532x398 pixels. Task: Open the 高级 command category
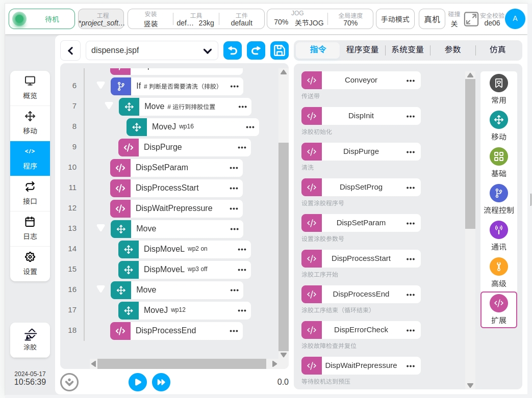pyautogui.click(x=498, y=267)
